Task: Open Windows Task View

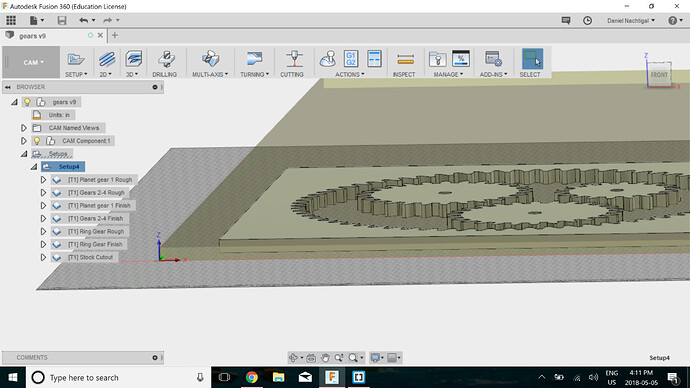Action: (x=224, y=377)
